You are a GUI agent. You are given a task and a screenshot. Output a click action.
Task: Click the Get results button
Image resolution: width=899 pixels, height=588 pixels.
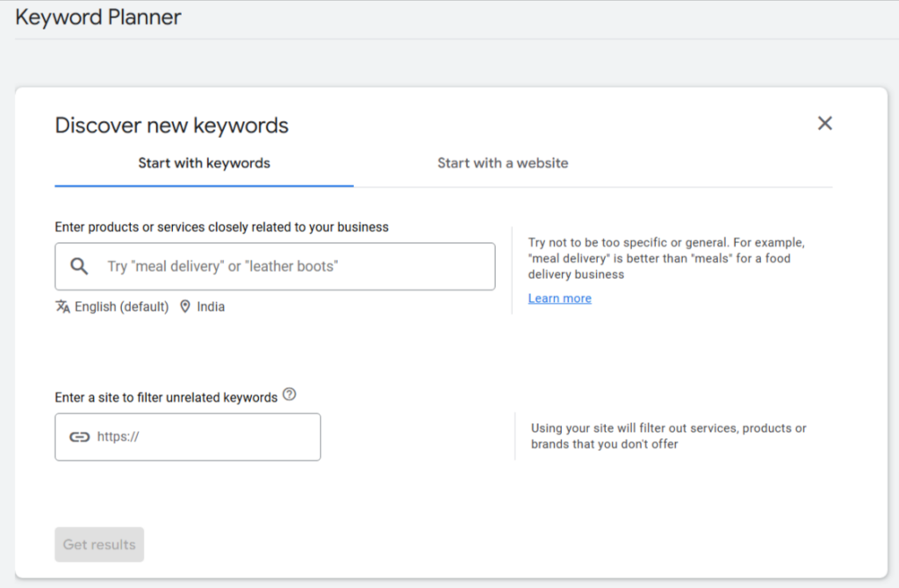tap(99, 544)
